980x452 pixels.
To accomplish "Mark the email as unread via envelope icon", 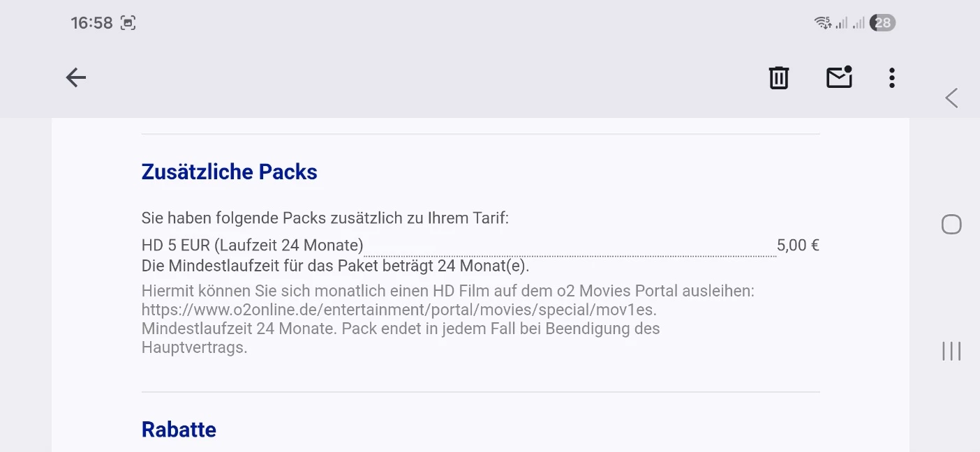I will pos(839,77).
